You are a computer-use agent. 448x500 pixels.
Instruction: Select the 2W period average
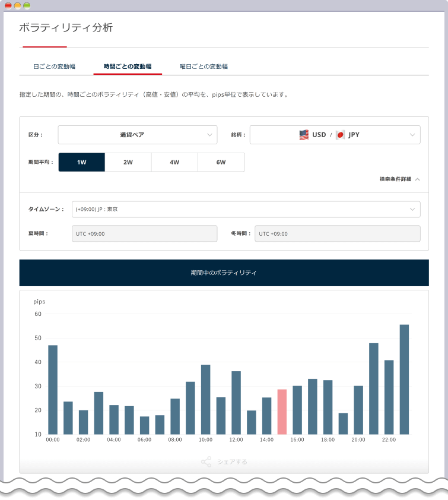click(128, 162)
